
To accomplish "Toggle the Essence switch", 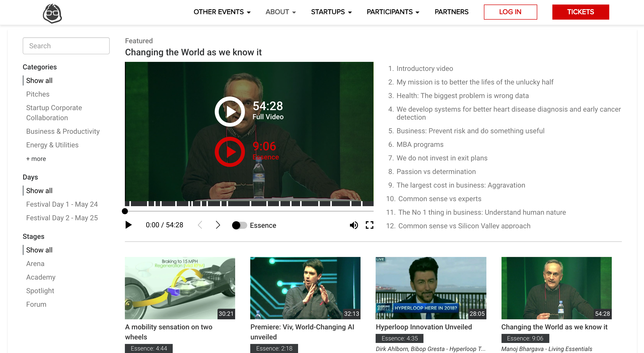I will [x=239, y=225].
